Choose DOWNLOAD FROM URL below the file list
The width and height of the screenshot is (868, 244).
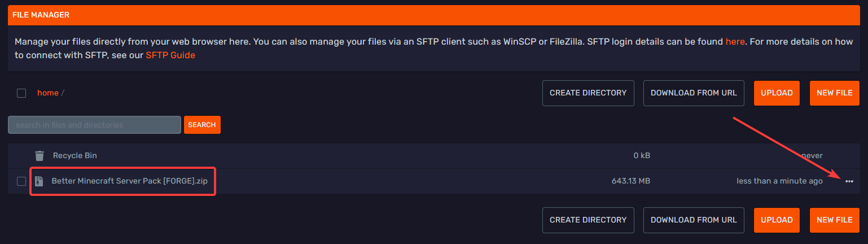click(694, 220)
